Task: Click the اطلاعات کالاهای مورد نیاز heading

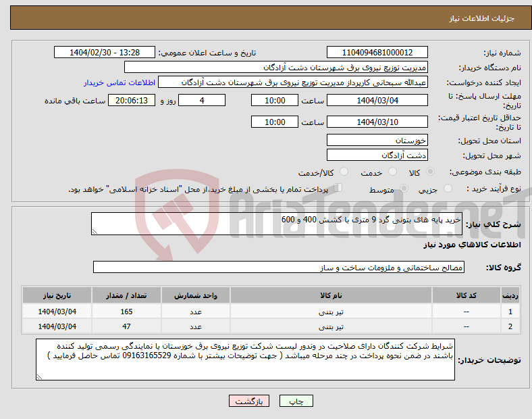Action: point(472,245)
